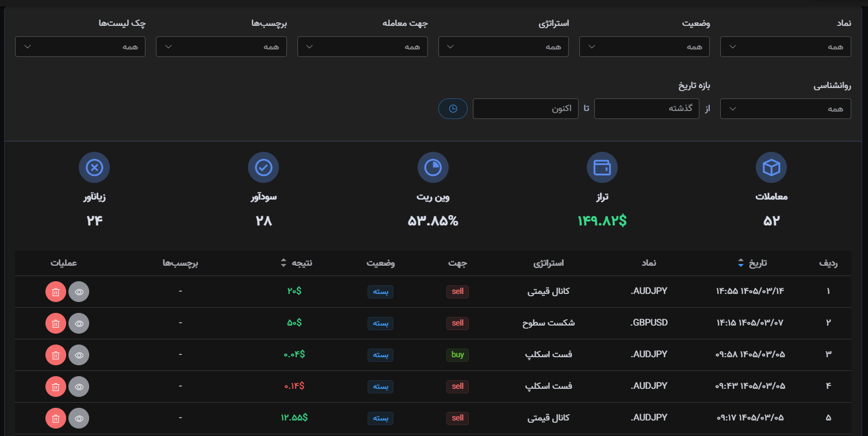Click the 12.55$ result in row 5

[x=294, y=418]
